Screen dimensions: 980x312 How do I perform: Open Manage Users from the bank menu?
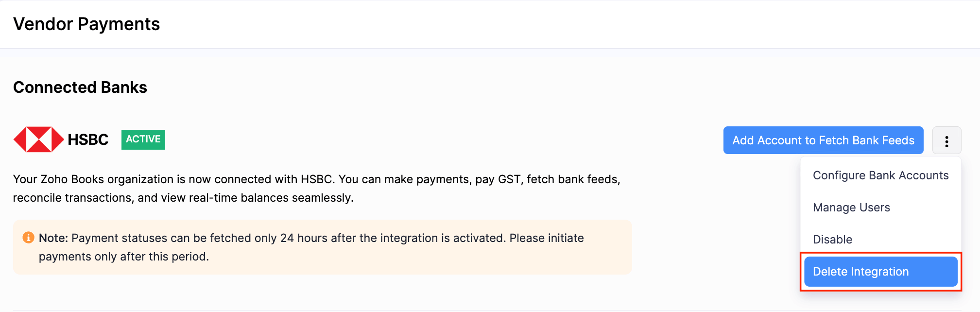pyautogui.click(x=851, y=208)
